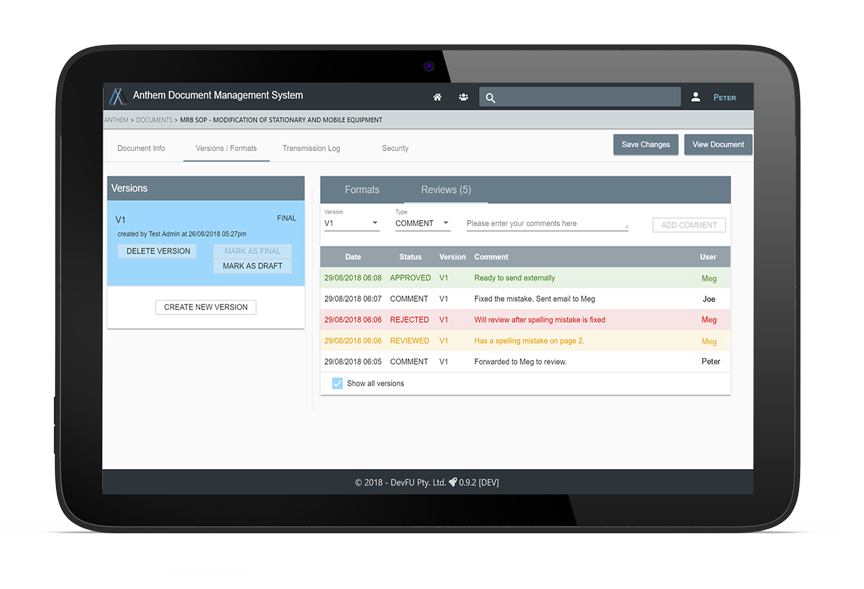864x589 pixels.
Task: Click the DOCUMENTS breadcrumb link
Action: tap(154, 120)
